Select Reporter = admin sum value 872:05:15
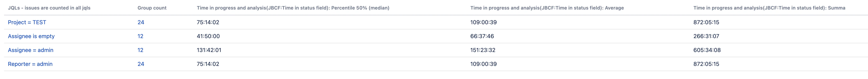This screenshot has width=868, height=79. pyautogui.click(x=706, y=64)
